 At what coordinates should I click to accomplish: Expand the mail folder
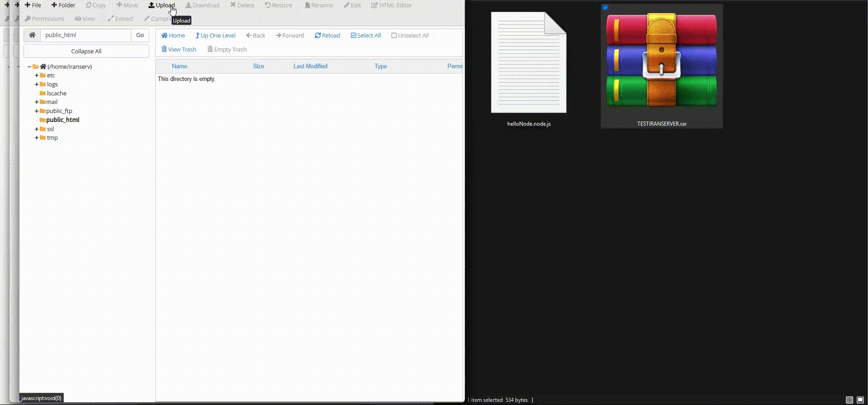[x=37, y=102]
